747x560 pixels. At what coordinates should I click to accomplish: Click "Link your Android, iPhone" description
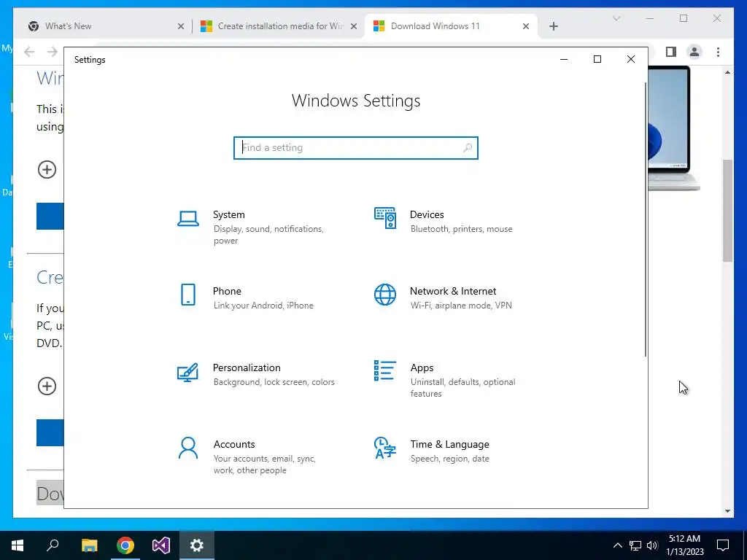coord(263,306)
